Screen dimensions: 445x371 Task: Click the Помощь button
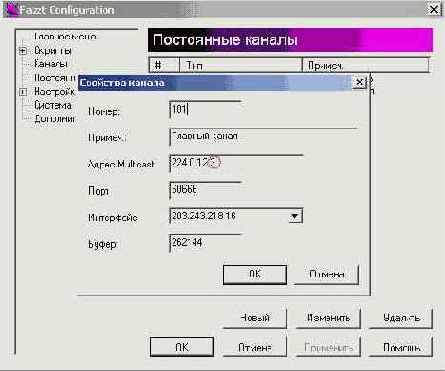point(401,347)
